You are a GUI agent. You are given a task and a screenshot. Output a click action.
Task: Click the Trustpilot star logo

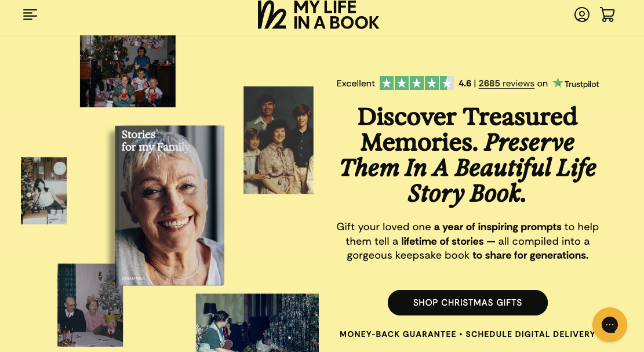tap(576, 84)
